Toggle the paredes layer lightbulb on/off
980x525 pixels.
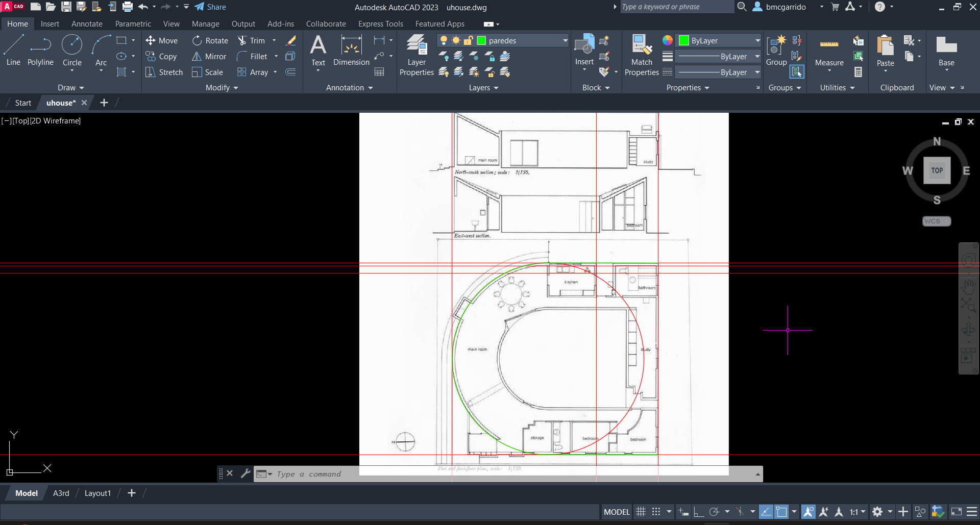point(444,40)
